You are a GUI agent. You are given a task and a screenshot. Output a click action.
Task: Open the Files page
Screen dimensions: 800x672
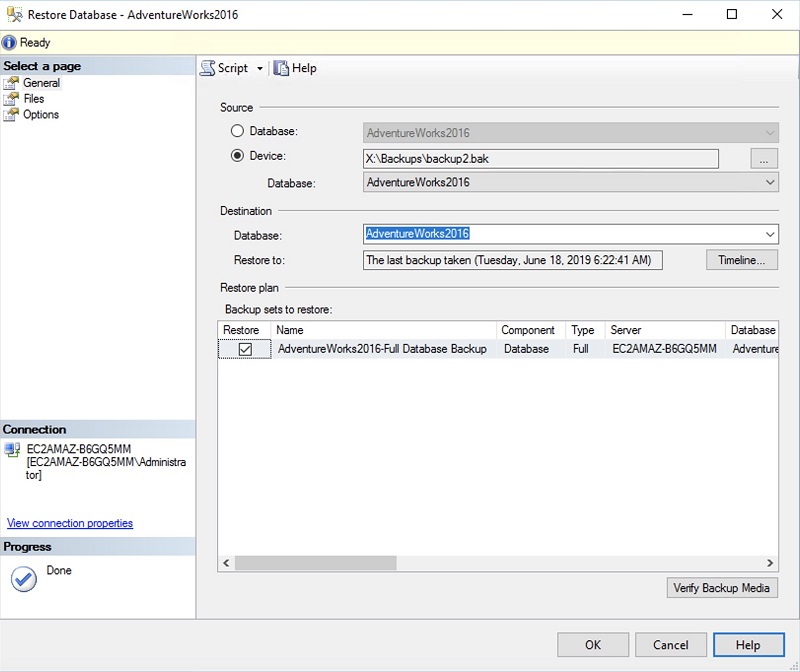(34, 98)
